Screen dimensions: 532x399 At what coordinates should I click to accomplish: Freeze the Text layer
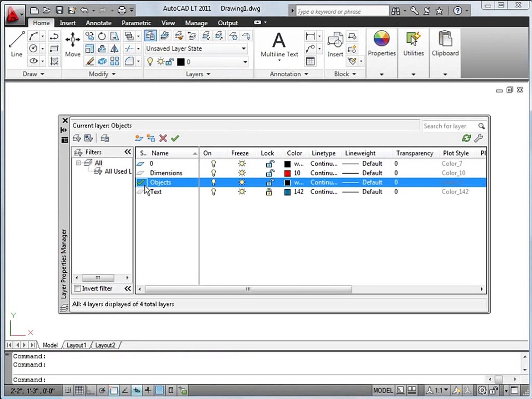click(x=242, y=192)
